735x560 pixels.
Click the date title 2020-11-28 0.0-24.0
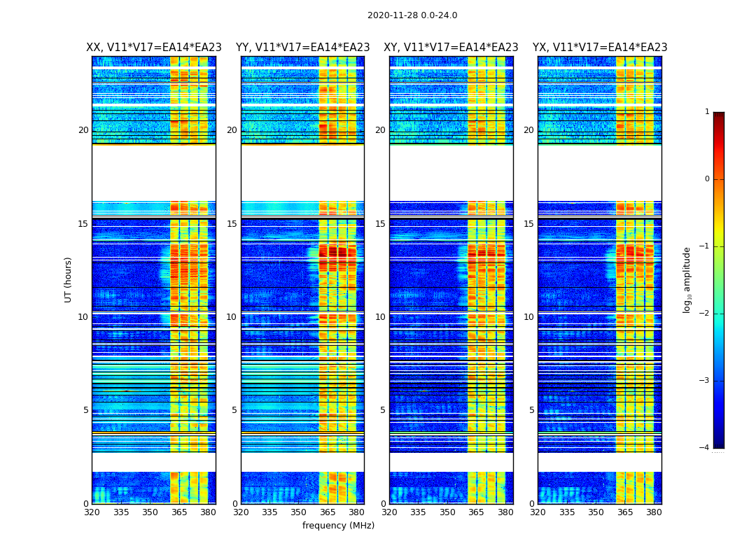coord(412,15)
